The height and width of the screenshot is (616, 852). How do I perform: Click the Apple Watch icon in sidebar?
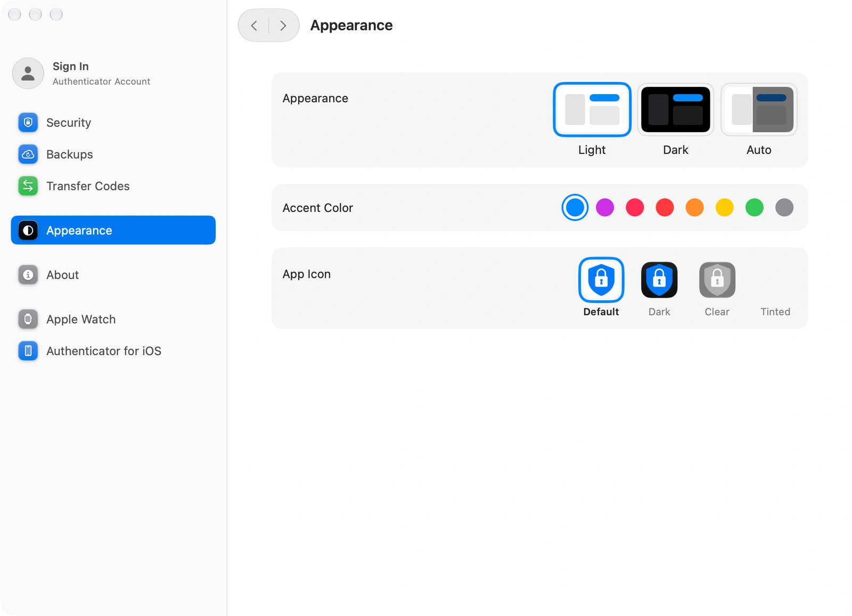coord(28,319)
